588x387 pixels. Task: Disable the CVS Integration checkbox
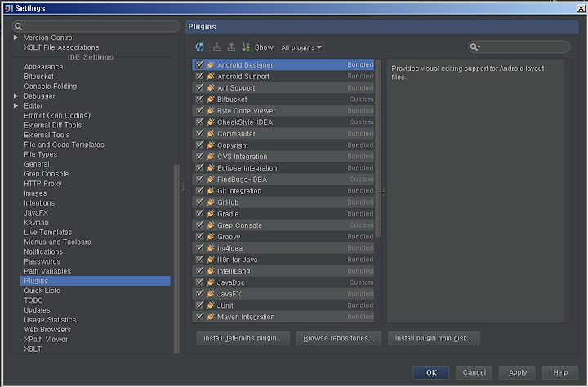[200, 157]
